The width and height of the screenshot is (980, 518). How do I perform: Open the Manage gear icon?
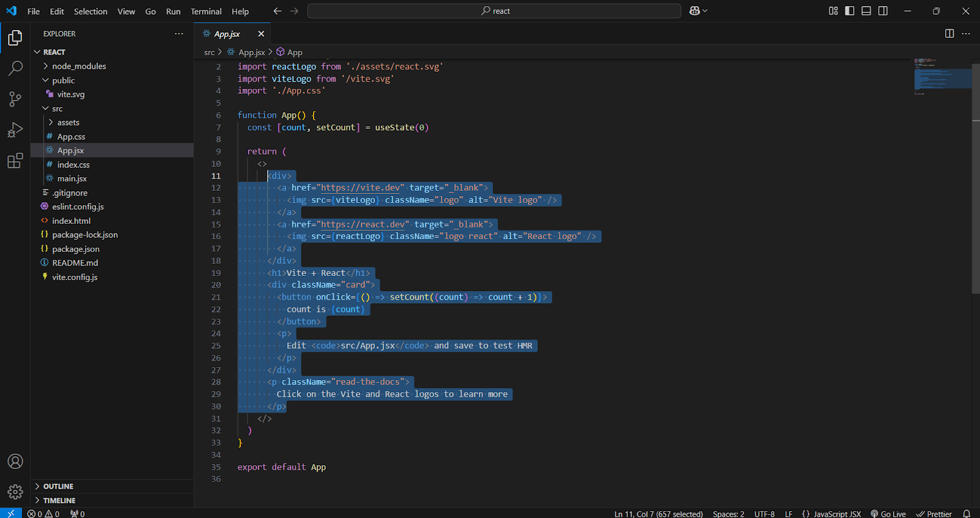pos(15,492)
